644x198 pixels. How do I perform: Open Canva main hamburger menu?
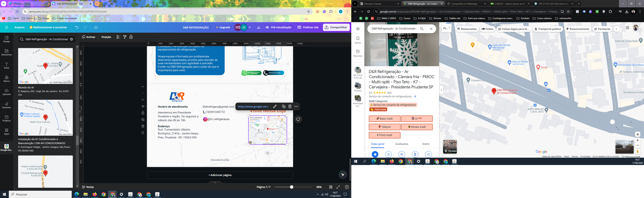point(6,27)
